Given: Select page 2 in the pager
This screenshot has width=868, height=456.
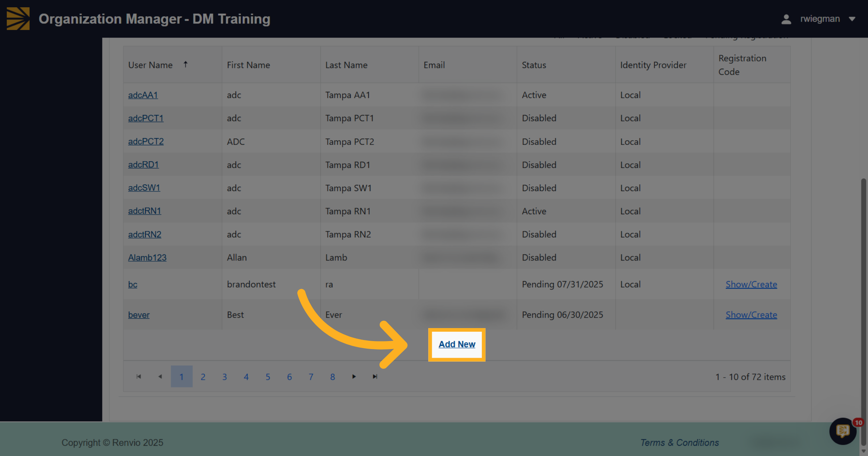Looking at the screenshot, I should pos(203,377).
